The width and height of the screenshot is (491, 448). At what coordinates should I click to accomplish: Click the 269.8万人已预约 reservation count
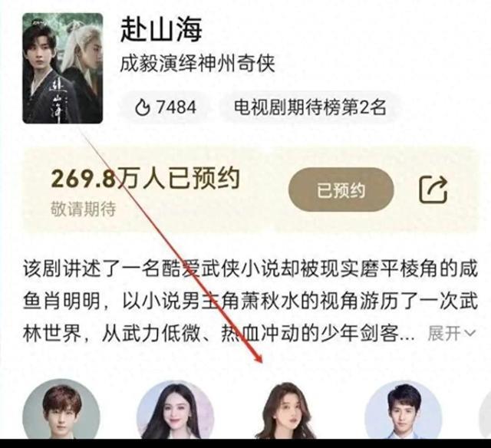(x=146, y=179)
